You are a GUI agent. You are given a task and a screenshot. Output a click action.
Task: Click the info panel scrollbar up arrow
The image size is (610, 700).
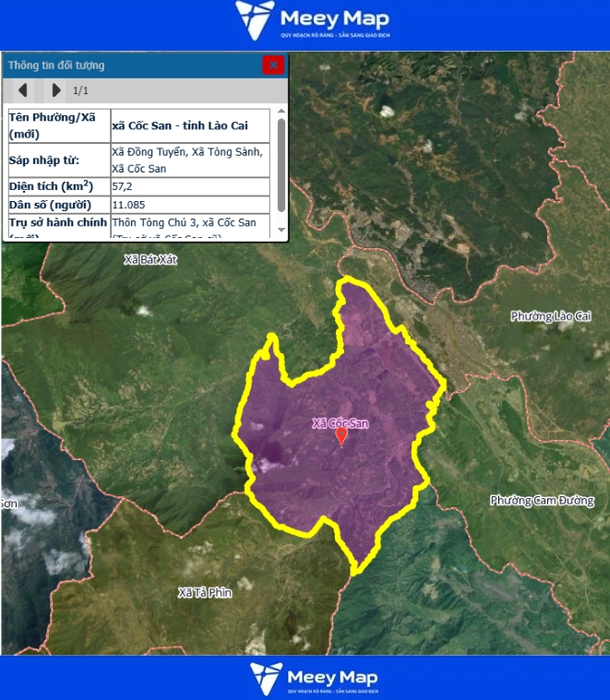pos(281,113)
